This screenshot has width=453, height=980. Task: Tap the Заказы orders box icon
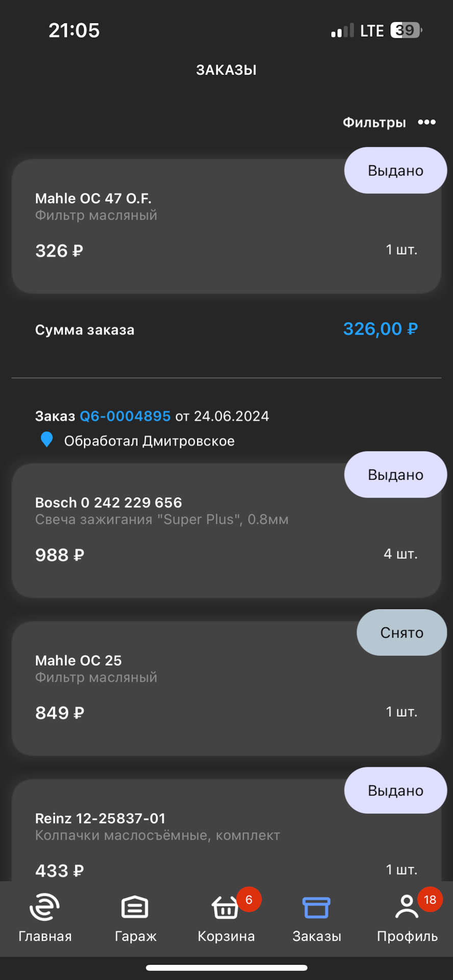pyautogui.click(x=316, y=908)
